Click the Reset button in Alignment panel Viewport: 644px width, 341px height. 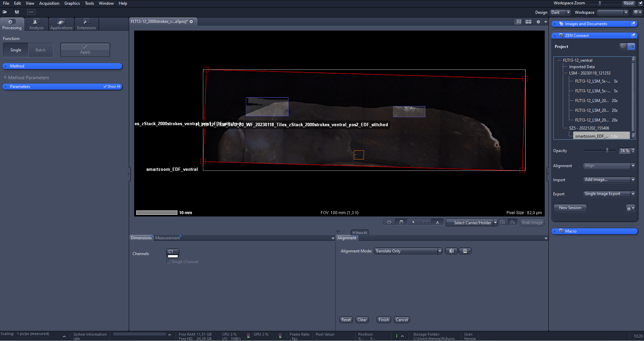point(346,320)
